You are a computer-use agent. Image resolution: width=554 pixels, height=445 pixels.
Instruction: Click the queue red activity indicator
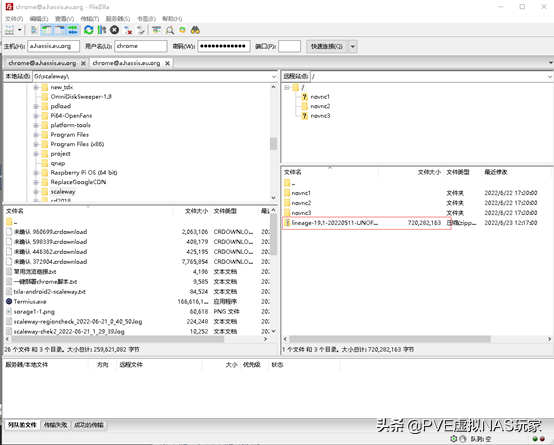point(542,439)
